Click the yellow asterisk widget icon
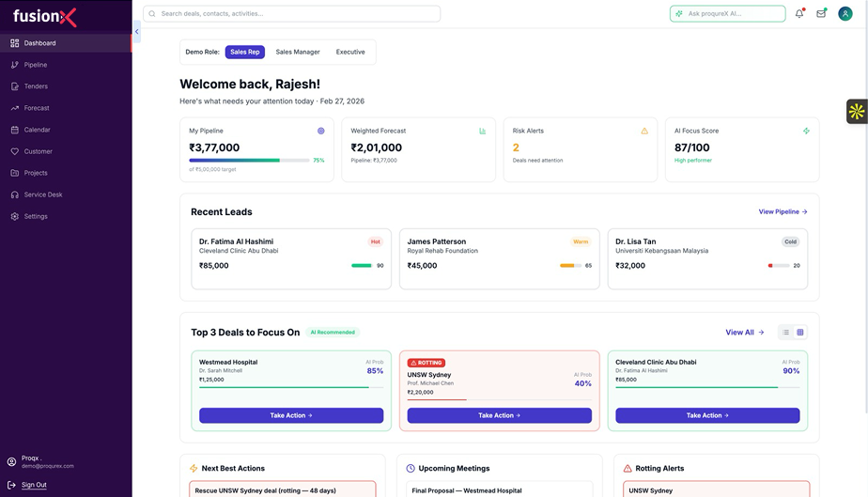868x497 pixels. 856,111
